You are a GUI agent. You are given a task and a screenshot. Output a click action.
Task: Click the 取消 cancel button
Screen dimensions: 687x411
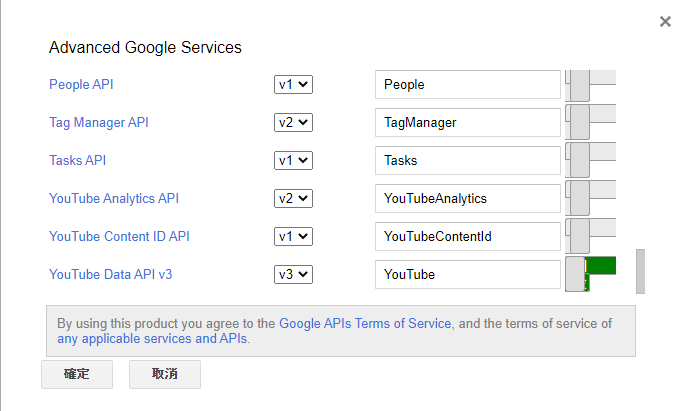pyautogui.click(x=165, y=374)
